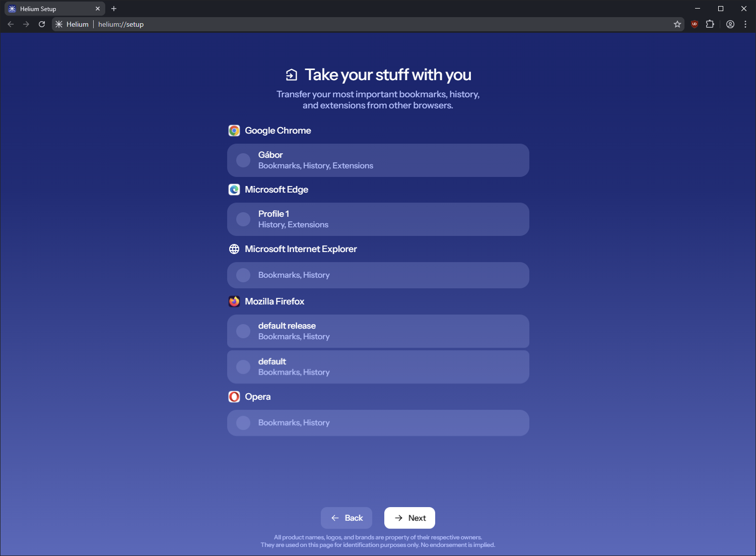Open the browser profile account menu

[x=730, y=24]
